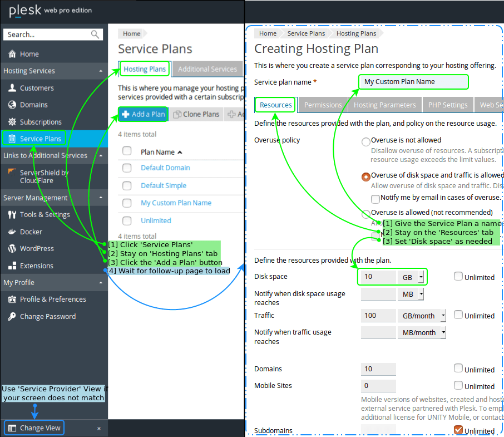Screen dimensions: 504x437
Task: Close the Change View bar
Action: click(99, 428)
